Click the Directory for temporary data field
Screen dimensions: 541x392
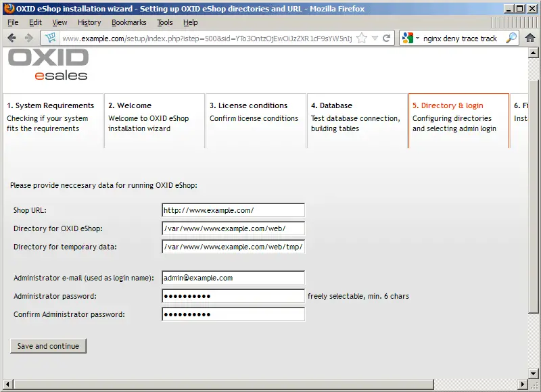233,247
